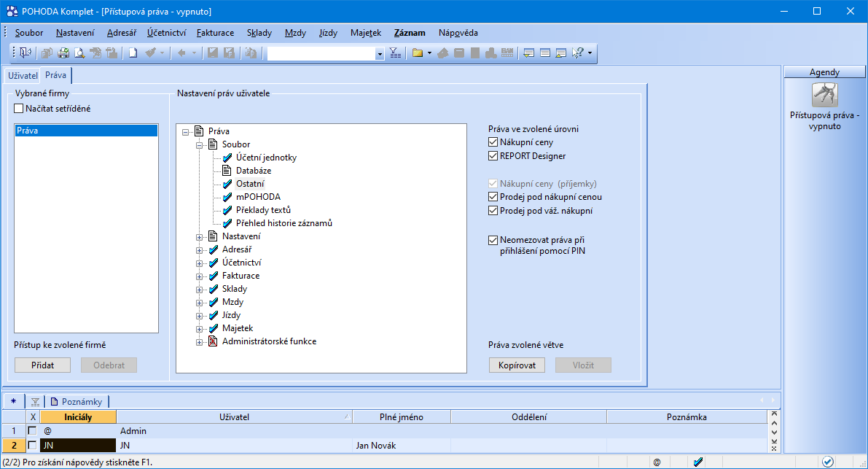
Task: Open print preview with magnifier icon
Action: pyautogui.click(x=79, y=53)
